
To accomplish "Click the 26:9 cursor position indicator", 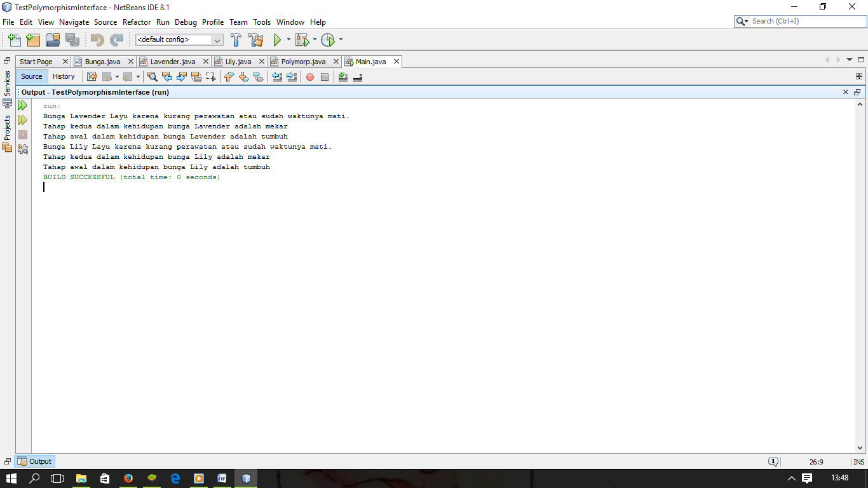I will 817,462.
